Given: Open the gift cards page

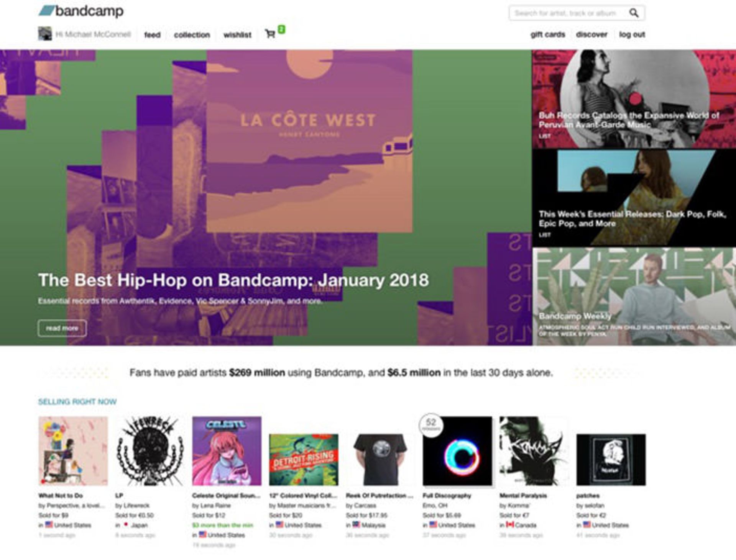Looking at the screenshot, I should pos(547,34).
